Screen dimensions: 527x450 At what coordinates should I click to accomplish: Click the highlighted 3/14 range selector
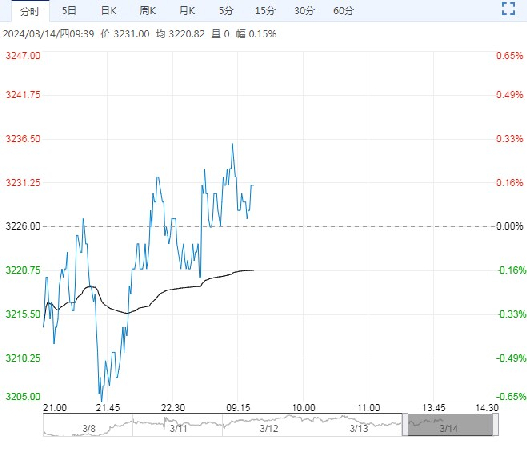pyautogui.click(x=450, y=425)
